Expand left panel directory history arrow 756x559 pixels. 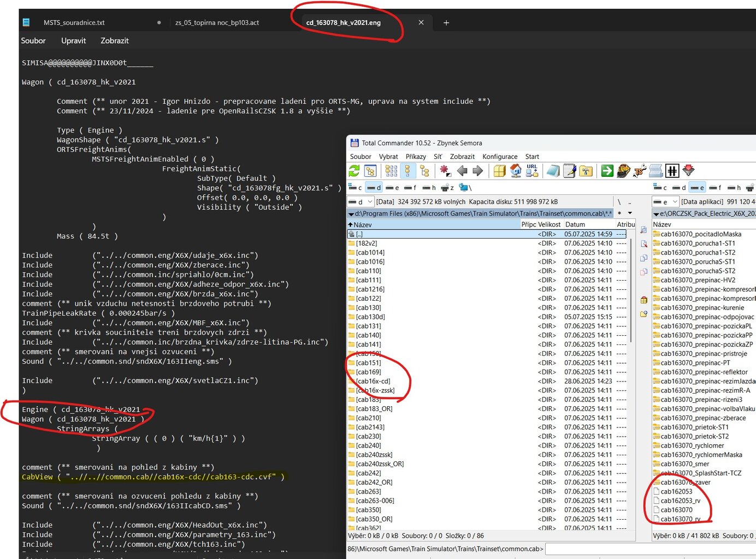pos(630,213)
